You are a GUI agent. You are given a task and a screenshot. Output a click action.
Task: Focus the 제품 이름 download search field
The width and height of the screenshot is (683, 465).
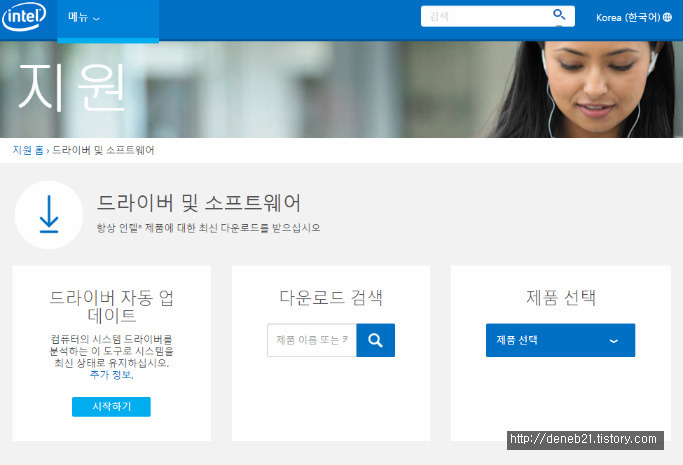pyautogui.click(x=312, y=340)
